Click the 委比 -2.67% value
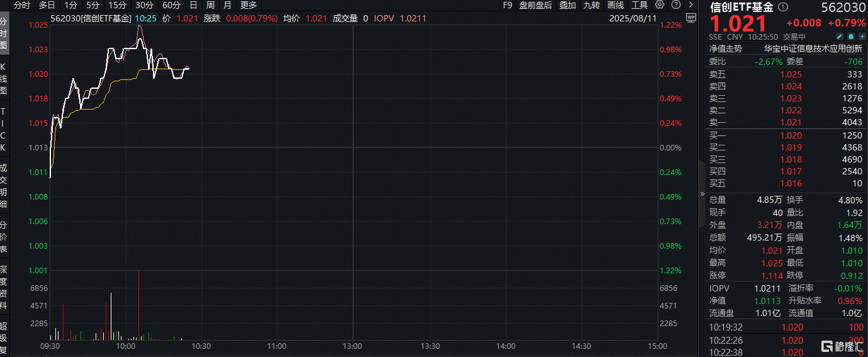Viewport: 868px width, 357px height. pos(769,62)
